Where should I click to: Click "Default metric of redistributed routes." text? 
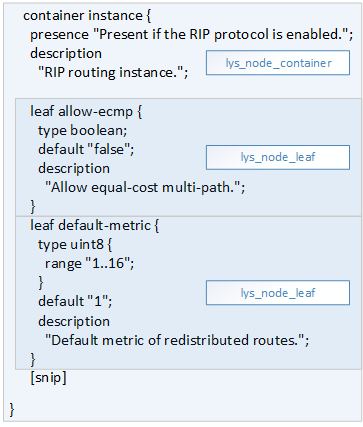pyautogui.click(x=177, y=340)
